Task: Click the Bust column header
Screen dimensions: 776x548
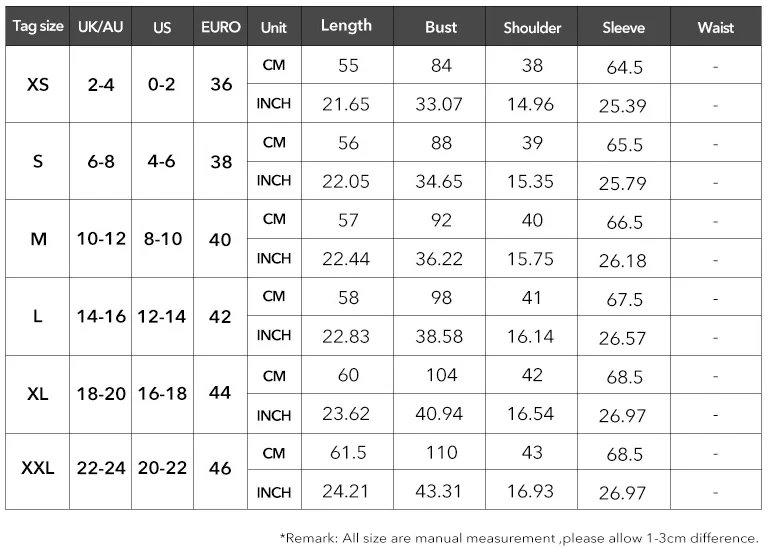Action: point(440,26)
